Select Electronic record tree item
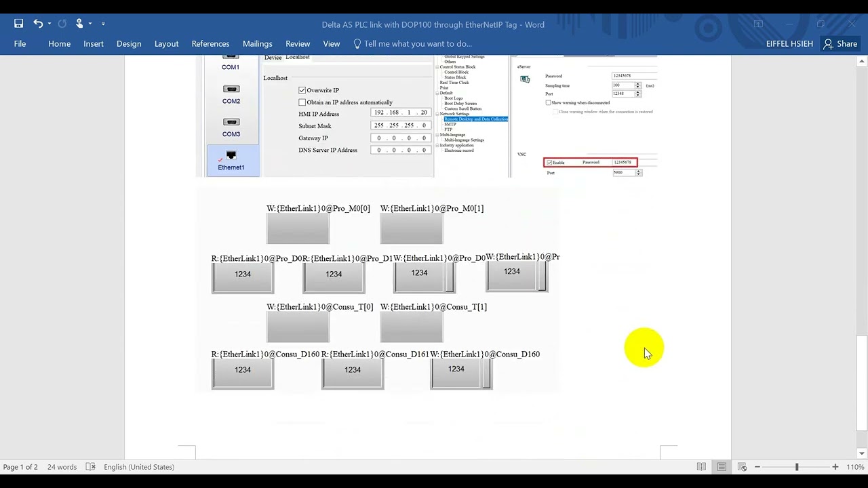868x488 pixels. click(x=459, y=150)
